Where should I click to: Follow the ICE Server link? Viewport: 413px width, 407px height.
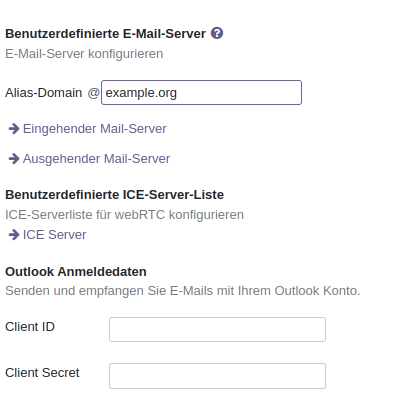[x=54, y=235]
